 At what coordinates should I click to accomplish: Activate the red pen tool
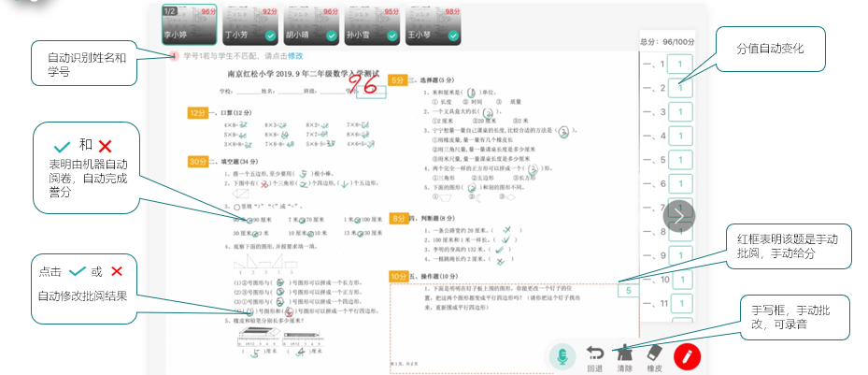(688, 355)
